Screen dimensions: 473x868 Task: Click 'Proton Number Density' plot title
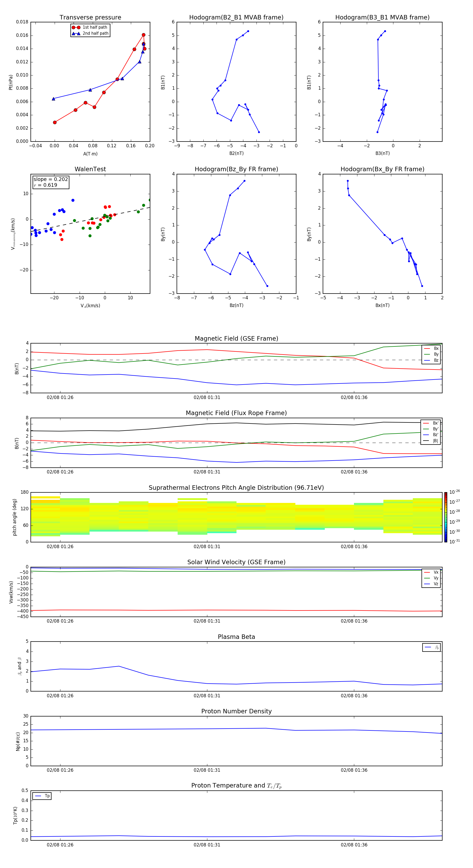(236, 711)
